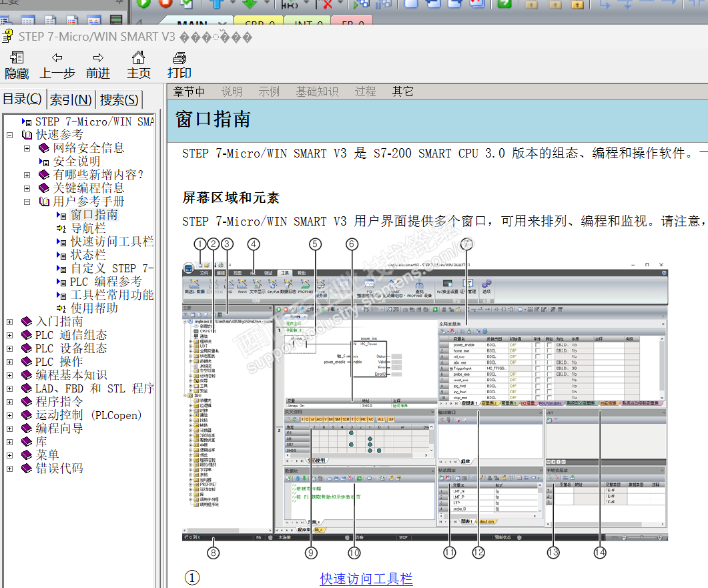Print the topic with the 打印 icon
This screenshot has height=588, width=708.
pos(180,58)
